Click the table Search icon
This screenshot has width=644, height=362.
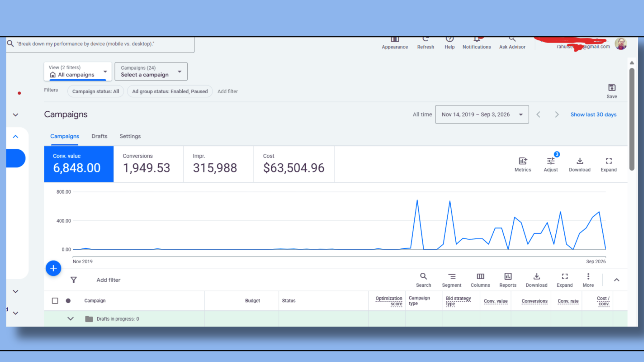(424, 277)
